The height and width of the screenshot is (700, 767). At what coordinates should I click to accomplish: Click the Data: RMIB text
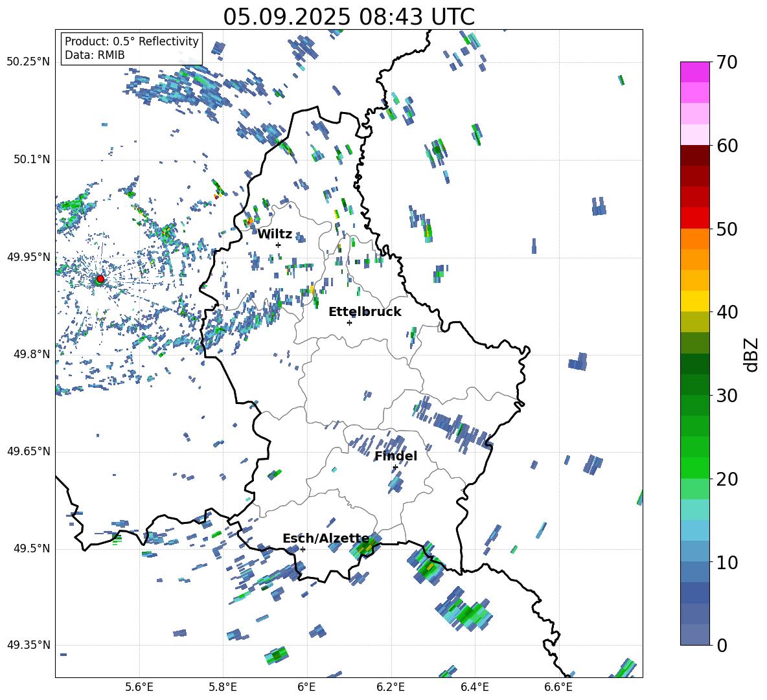coord(95,55)
